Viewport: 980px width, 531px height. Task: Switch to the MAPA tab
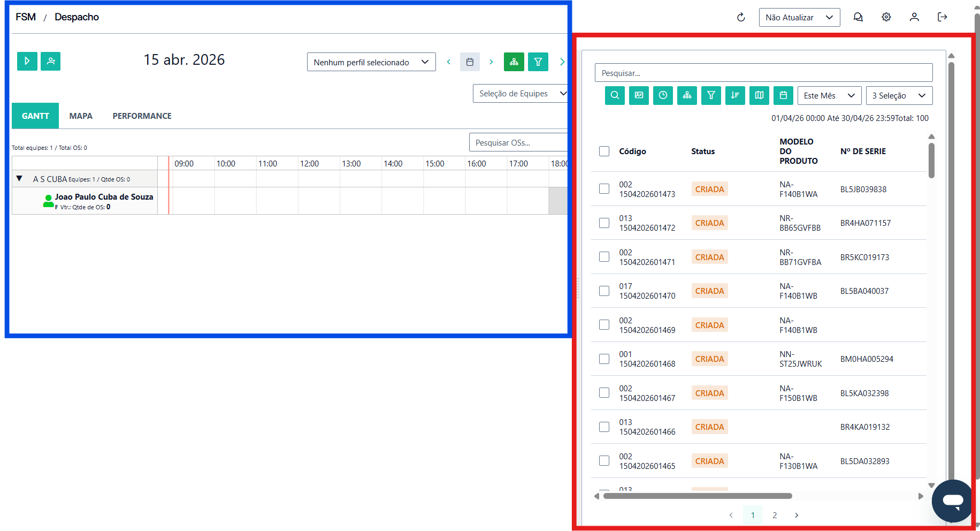coord(81,116)
